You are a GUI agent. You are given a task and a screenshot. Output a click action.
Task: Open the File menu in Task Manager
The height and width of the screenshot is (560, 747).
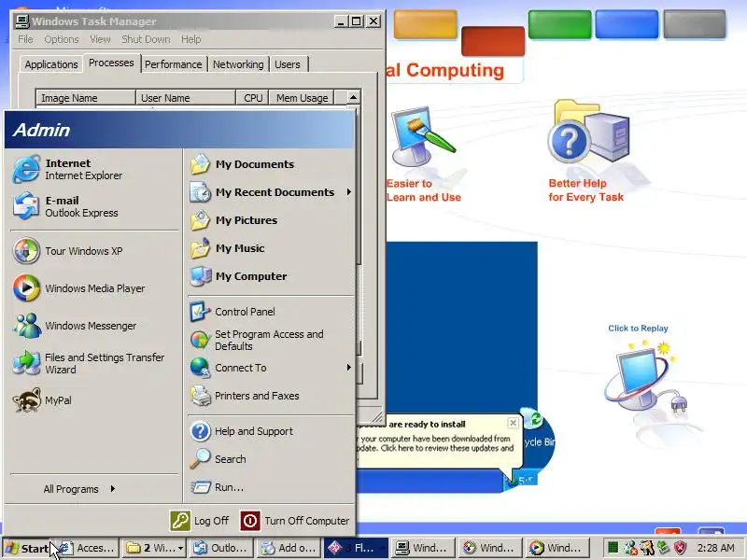pos(25,39)
